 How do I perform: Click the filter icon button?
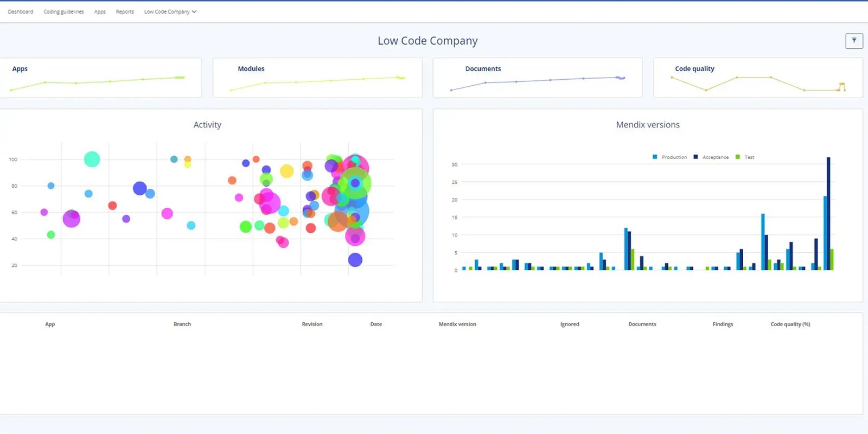coord(854,41)
